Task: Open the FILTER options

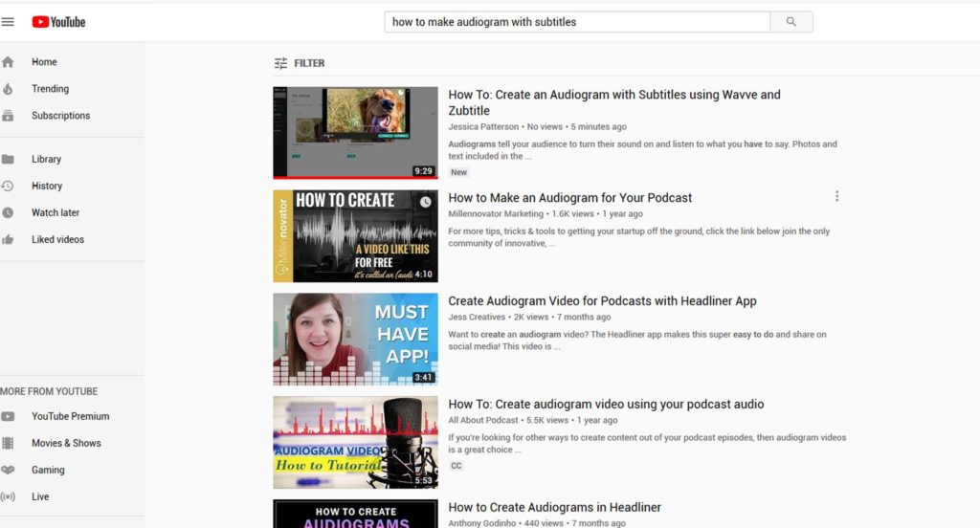Action: pos(300,63)
